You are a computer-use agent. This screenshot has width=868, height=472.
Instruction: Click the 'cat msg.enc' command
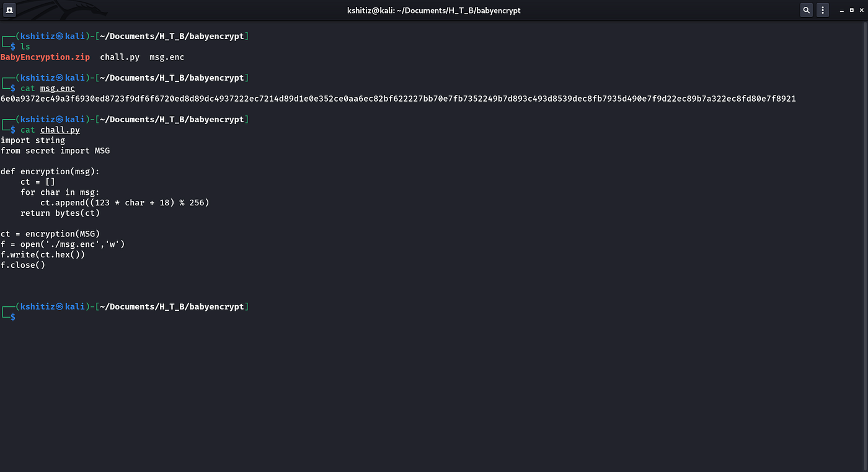click(x=48, y=88)
